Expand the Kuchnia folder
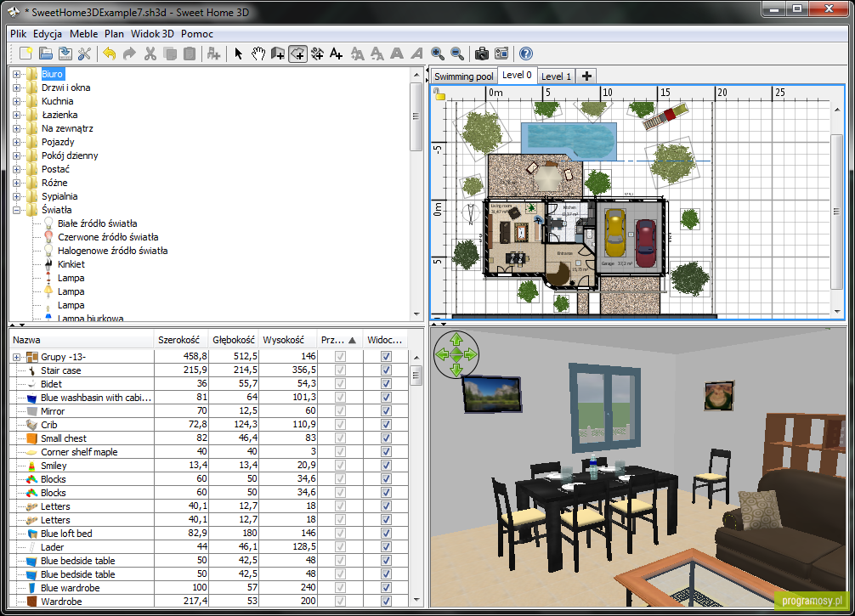This screenshot has width=855, height=616. 16,101
